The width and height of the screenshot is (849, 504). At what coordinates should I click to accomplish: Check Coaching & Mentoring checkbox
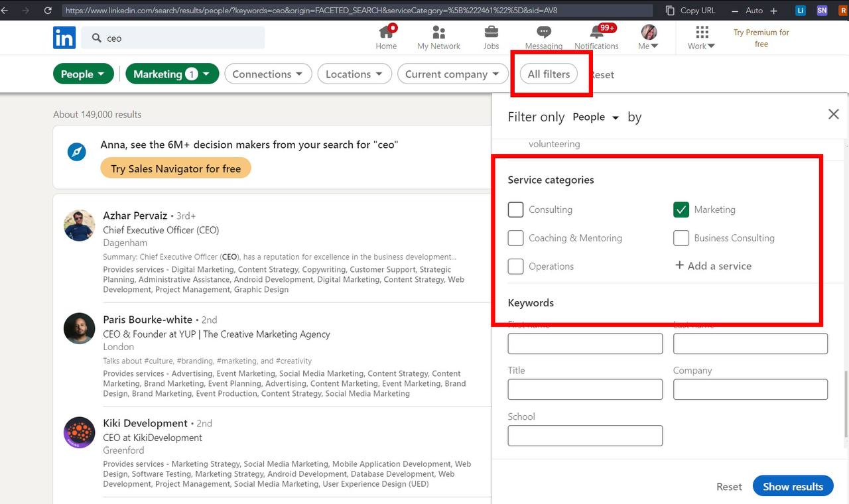tap(515, 238)
